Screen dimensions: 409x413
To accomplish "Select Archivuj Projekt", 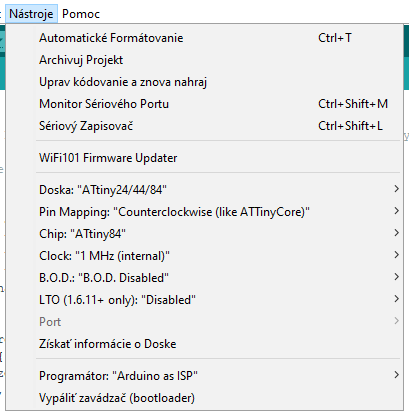I will [x=204, y=60].
